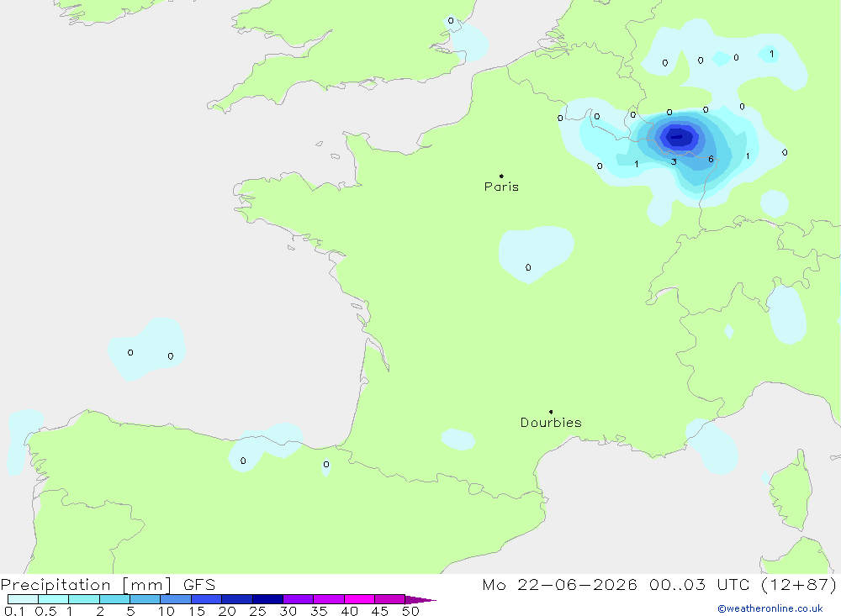841x616 pixels.
Task: Select the Dourbies location dot marker
Action: point(551,412)
